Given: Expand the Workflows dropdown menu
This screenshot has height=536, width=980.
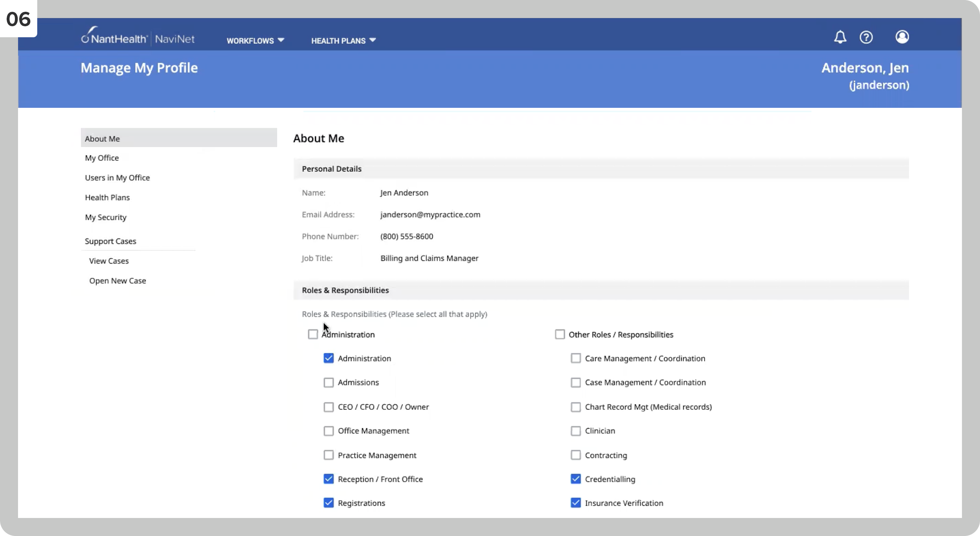Looking at the screenshot, I should click(x=255, y=40).
